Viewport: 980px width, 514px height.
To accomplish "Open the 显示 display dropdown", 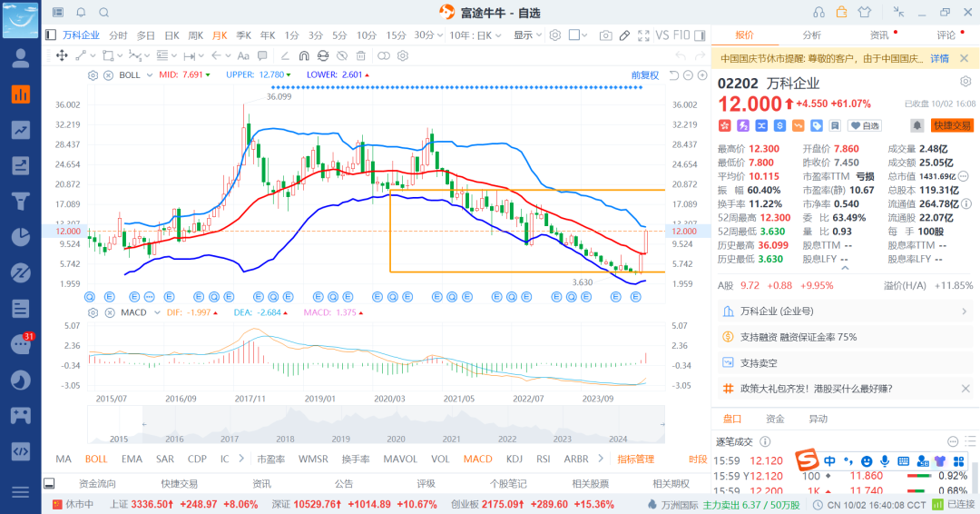I will (x=527, y=35).
